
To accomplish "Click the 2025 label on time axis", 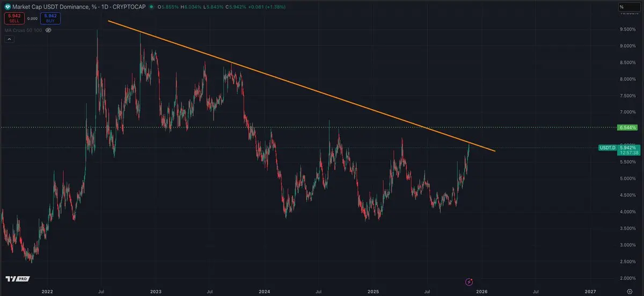I will click(x=373, y=292).
